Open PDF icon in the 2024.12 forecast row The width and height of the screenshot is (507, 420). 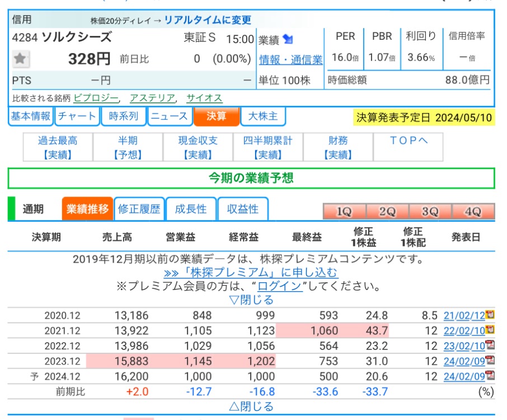tap(490, 375)
